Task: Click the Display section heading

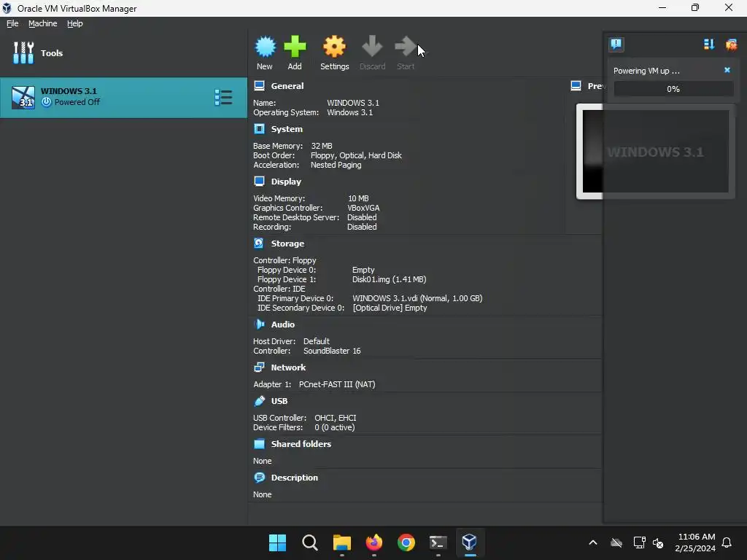Action: [286, 182]
